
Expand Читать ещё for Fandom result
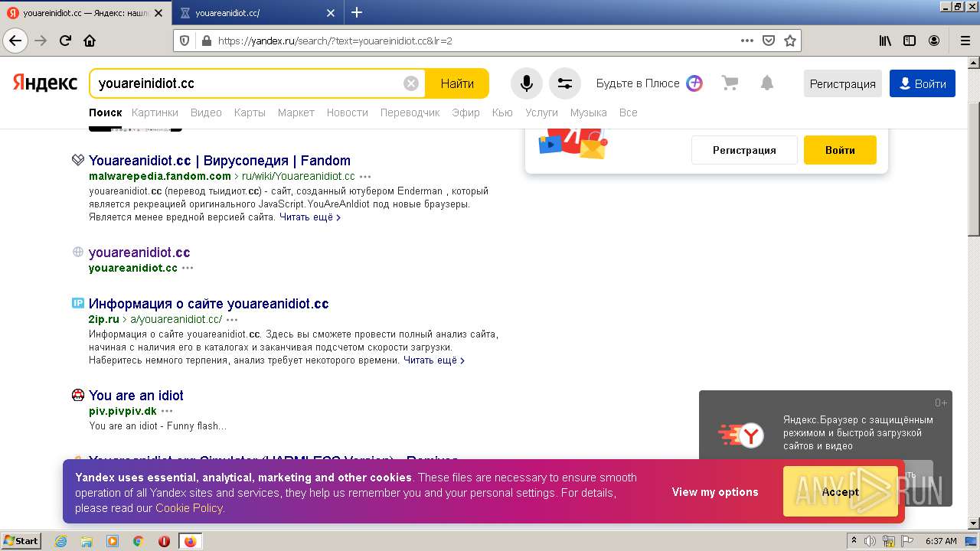(309, 217)
